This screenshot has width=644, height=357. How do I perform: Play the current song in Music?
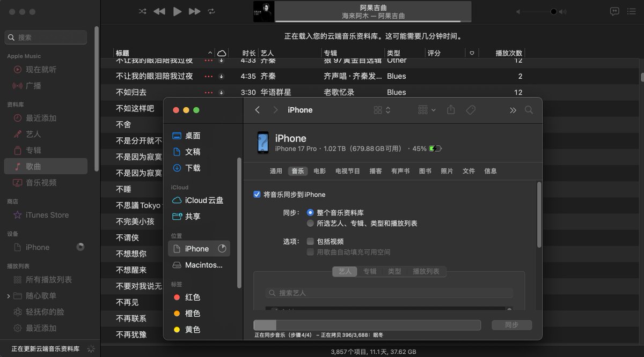tap(177, 11)
